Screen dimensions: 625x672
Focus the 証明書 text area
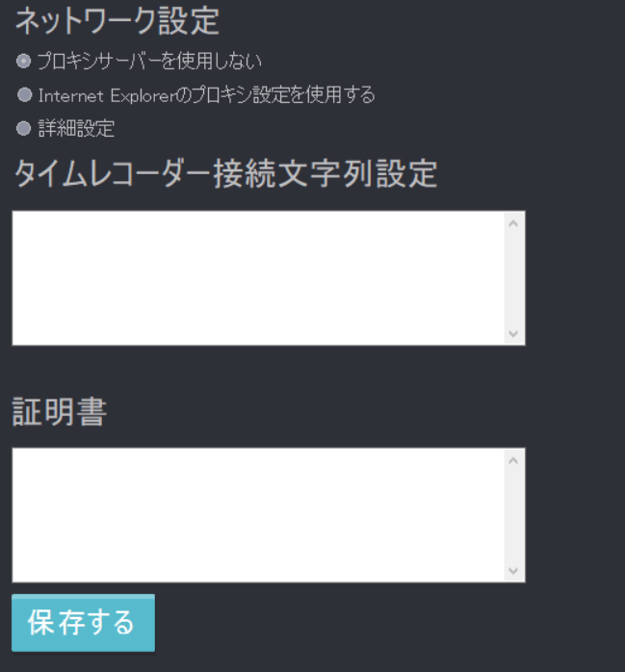(258, 515)
